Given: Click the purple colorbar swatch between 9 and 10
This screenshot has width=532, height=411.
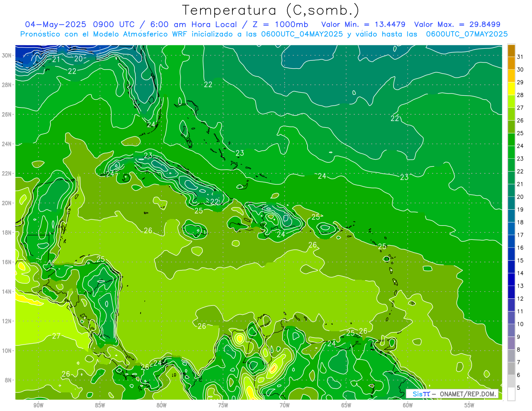Looking at the screenshot, I should 511,330.
